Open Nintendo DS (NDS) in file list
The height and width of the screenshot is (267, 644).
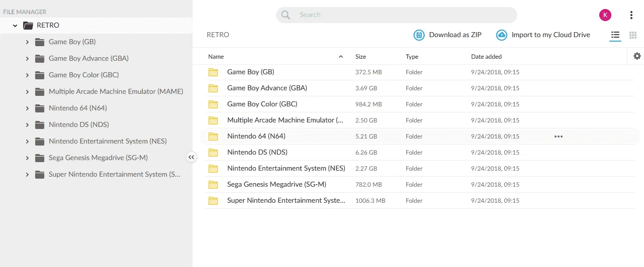[257, 152]
